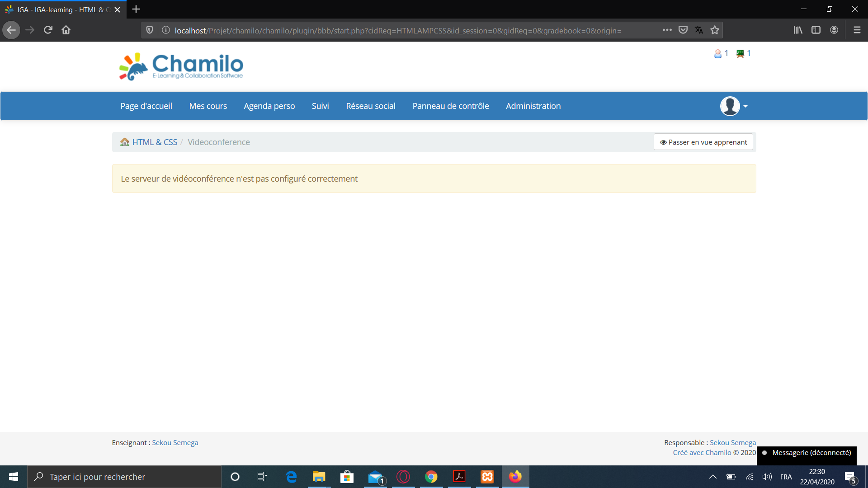
Task: Open the Firefox hamburger menu
Action: [858, 30]
